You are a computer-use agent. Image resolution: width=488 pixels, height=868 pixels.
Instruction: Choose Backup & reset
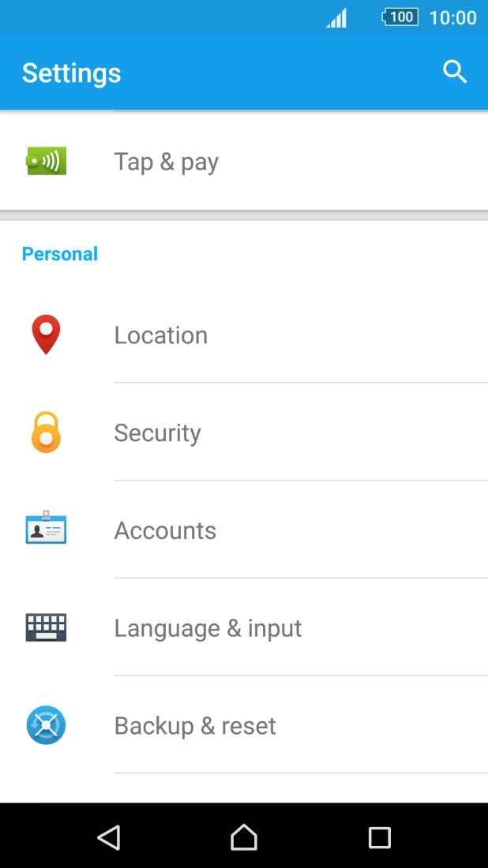pyautogui.click(x=195, y=726)
